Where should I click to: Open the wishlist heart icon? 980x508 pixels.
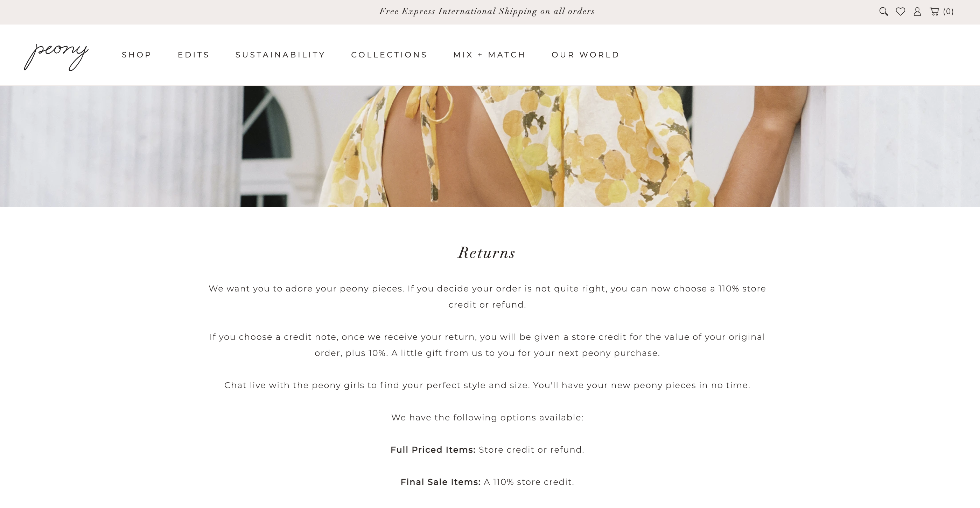pos(901,12)
